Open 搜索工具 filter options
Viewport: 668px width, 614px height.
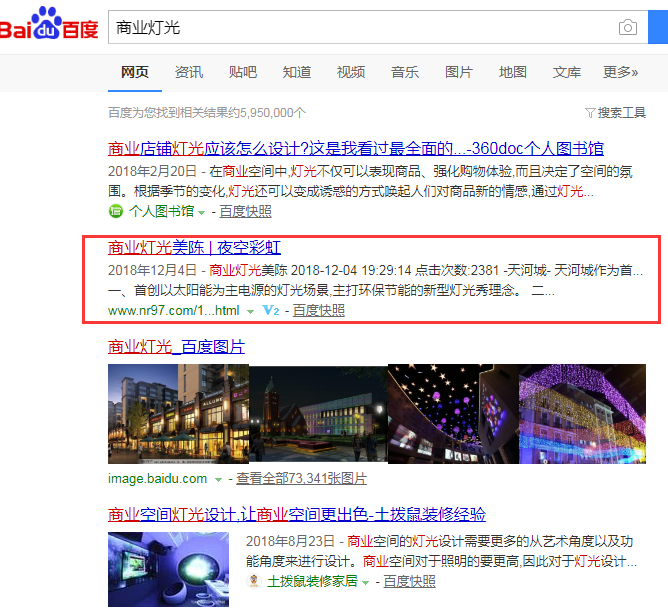[x=622, y=113]
